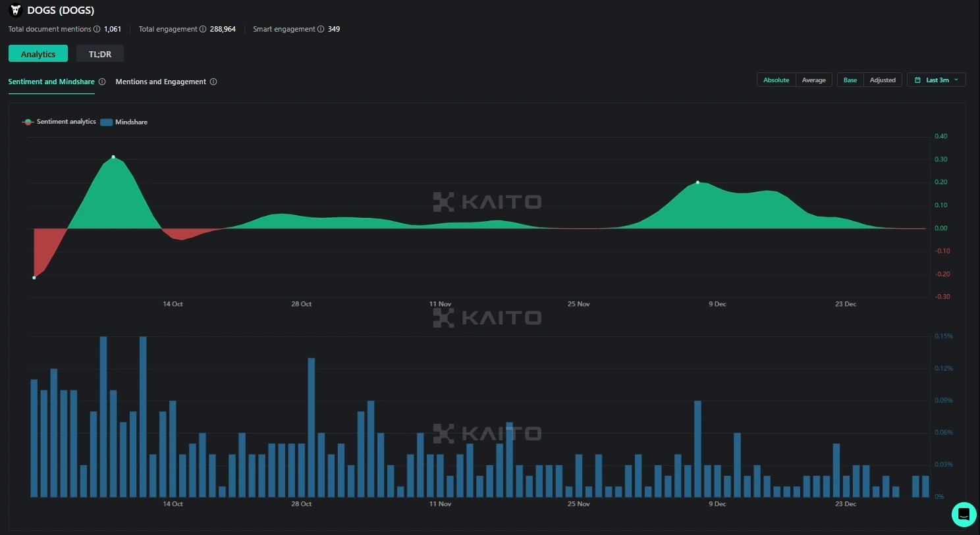980x535 pixels.
Task: Switch to the Average view option
Action: (x=813, y=80)
